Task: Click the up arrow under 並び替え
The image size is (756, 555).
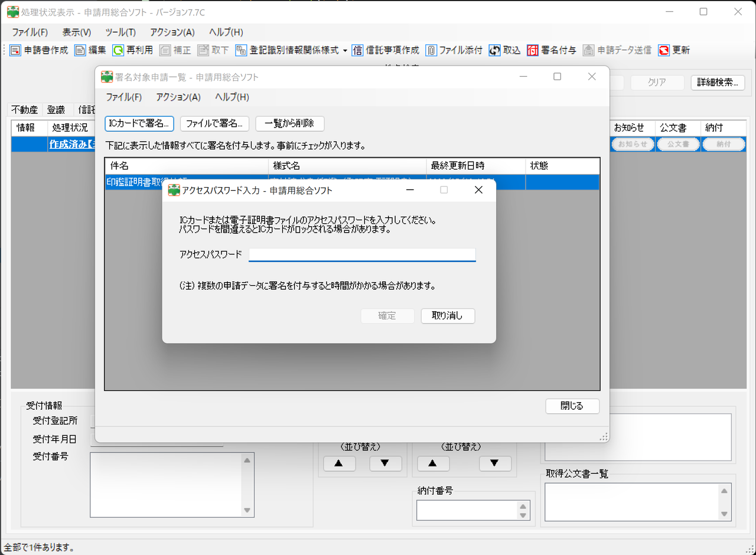Action: (x=339, y=463)
